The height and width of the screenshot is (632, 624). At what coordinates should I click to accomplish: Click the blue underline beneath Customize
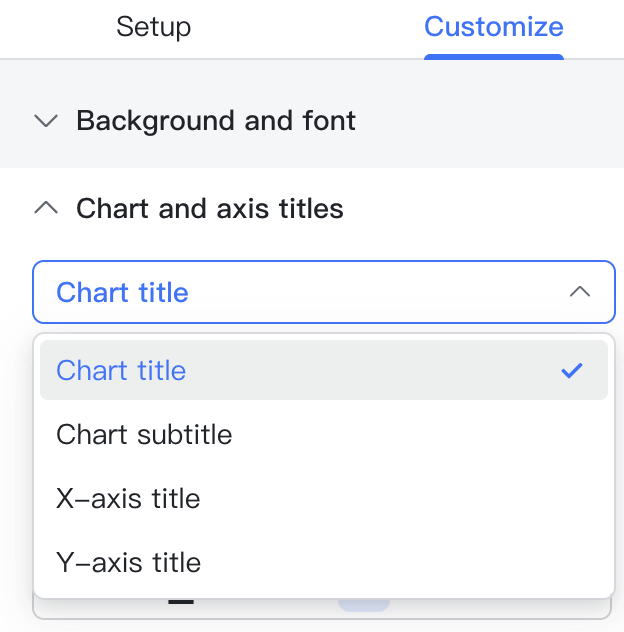(493, 56)
